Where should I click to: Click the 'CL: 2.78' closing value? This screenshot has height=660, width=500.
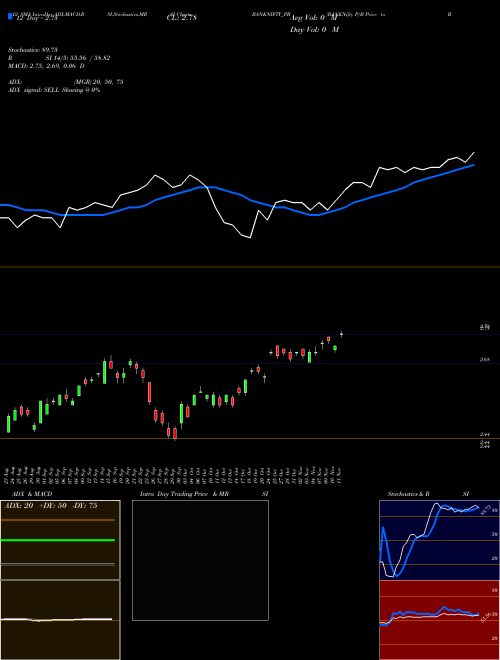click(182, 18)
